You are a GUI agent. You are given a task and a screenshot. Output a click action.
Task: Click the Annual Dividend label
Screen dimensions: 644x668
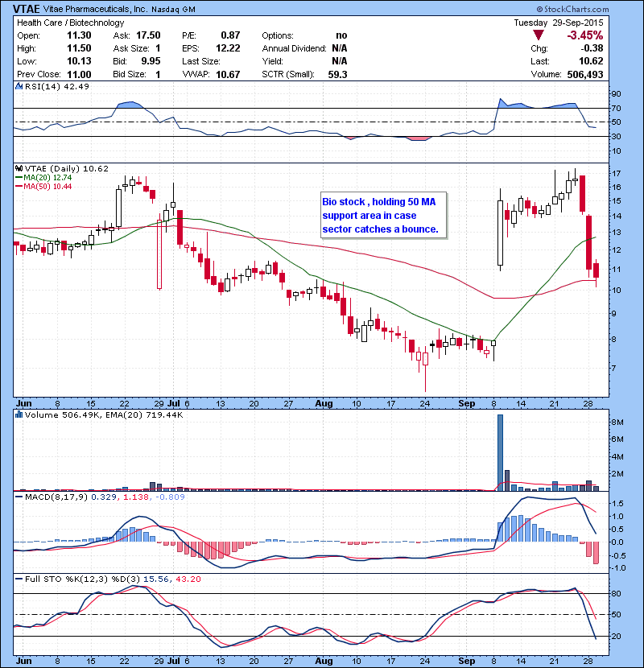pyautogui.click(x=294, y=48)
